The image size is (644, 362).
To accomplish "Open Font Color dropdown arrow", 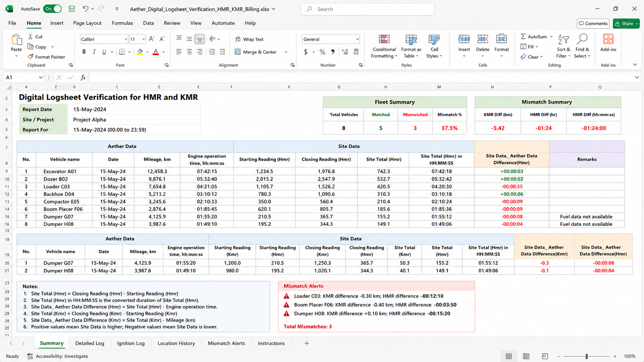I will [163, 52].
